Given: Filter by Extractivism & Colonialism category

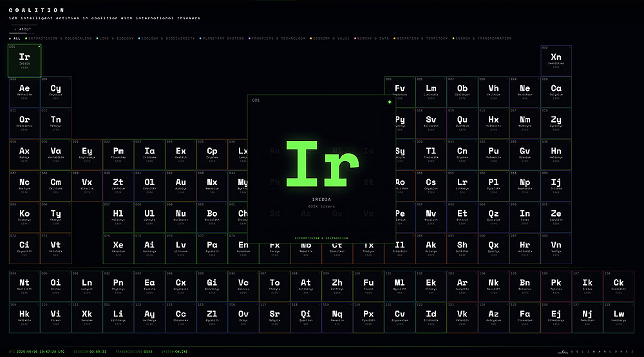Looking at the screenshot, I should pos(60,39).
